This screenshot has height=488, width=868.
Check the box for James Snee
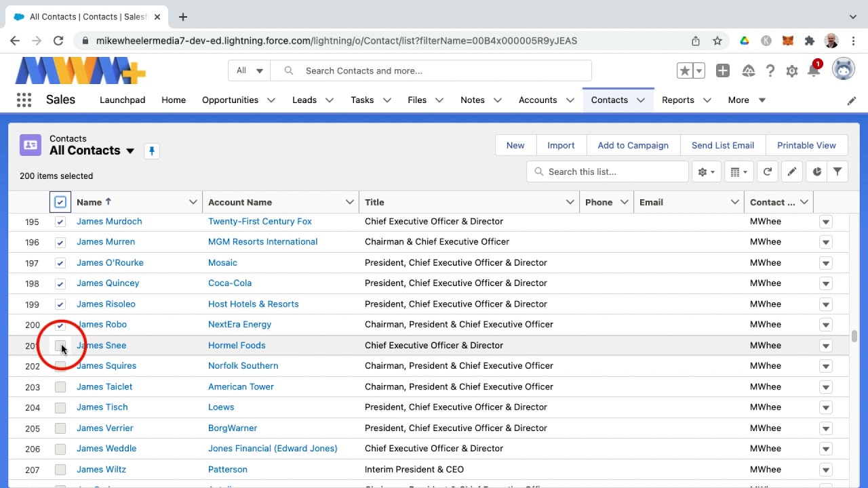pyautogui.click(x=60, y=346)
